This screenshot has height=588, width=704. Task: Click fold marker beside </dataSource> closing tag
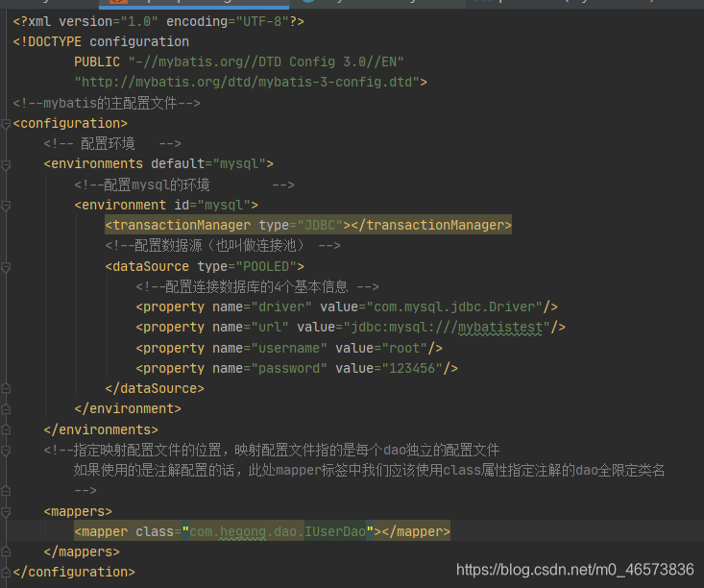pos(6,388)
